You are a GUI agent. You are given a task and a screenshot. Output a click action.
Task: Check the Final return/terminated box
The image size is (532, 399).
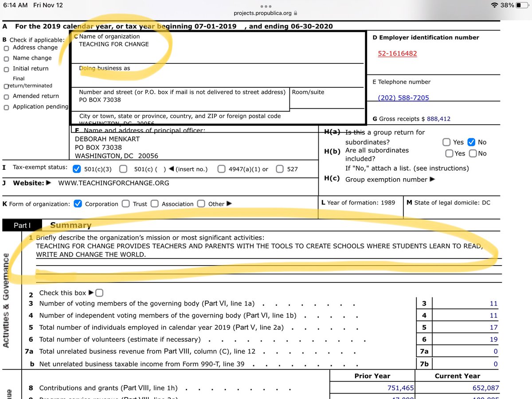click(x=6, y=86)
